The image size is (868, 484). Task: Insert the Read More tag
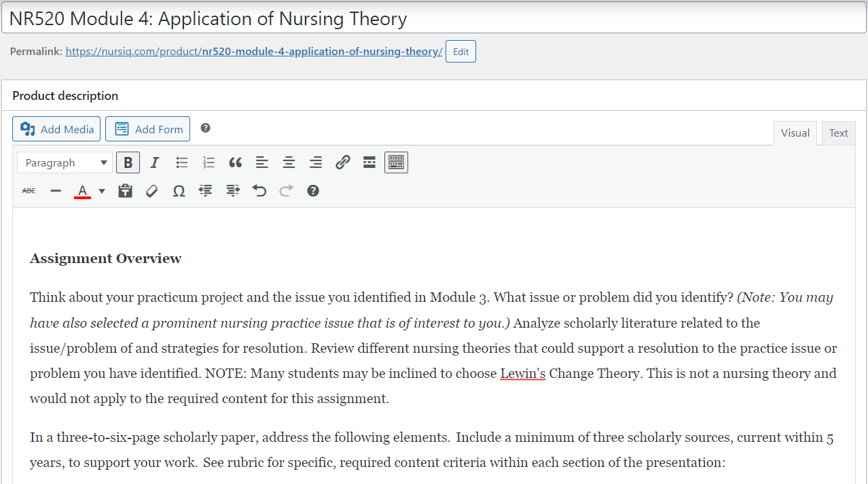[x=369, y=163]
